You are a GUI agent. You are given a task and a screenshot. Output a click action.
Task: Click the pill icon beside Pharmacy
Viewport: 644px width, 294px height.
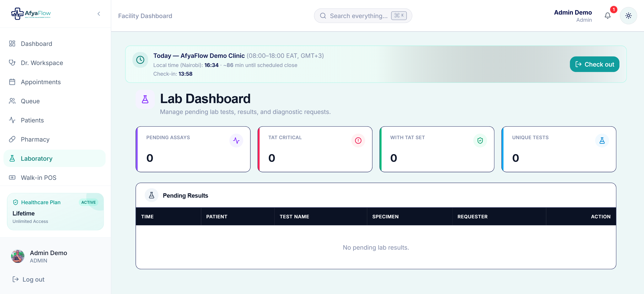[12, 139]
